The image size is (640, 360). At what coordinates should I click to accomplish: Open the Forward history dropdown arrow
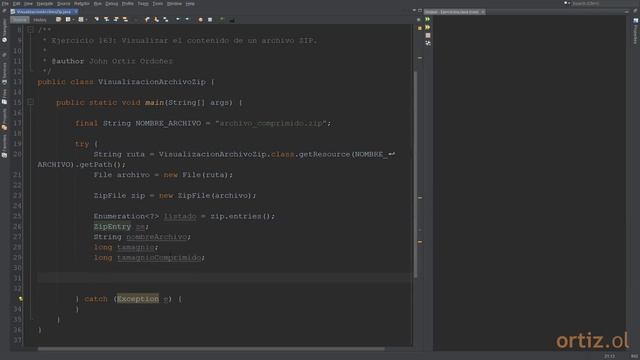click(x=86, y=20)
